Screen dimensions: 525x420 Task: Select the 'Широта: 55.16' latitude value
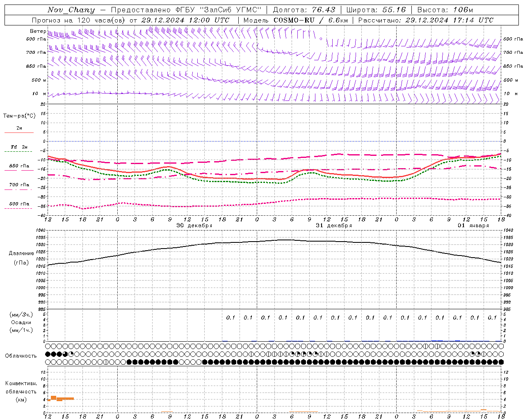376,10
